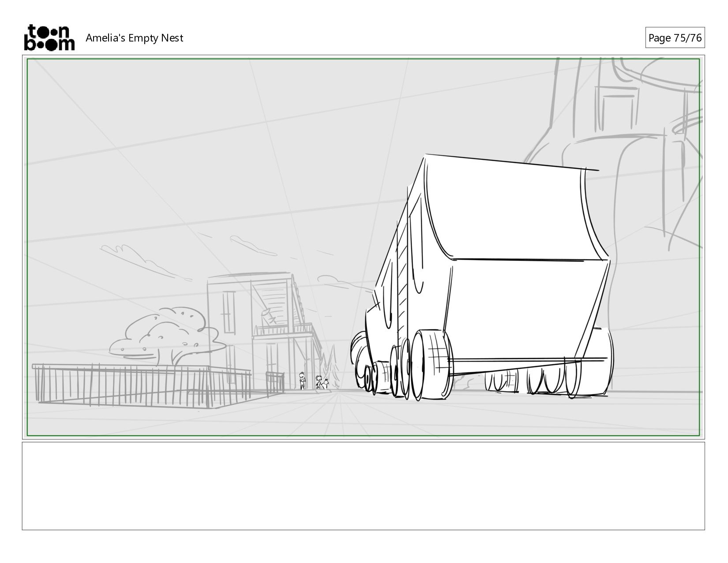Click the empty notes box below the panel
This screenshot has width=728, height=563.
click(364, 486)
